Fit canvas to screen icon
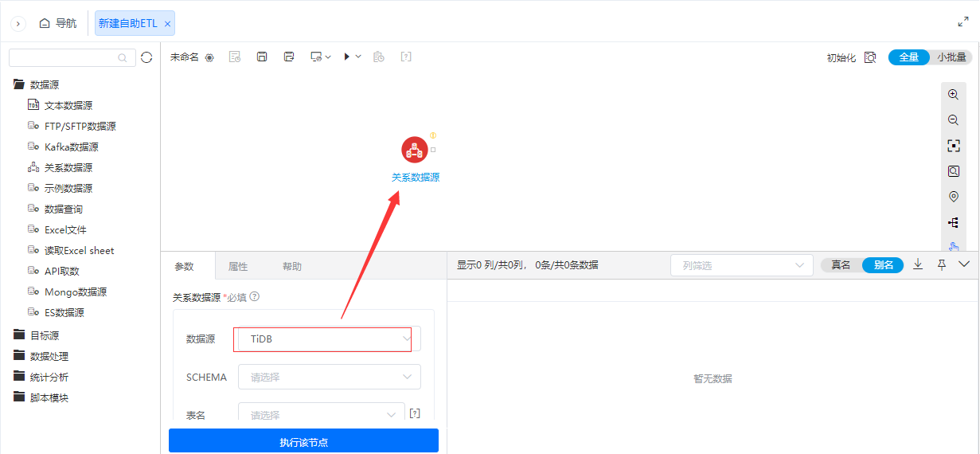Screen dimensions: 980x454 tap(953, 146)
